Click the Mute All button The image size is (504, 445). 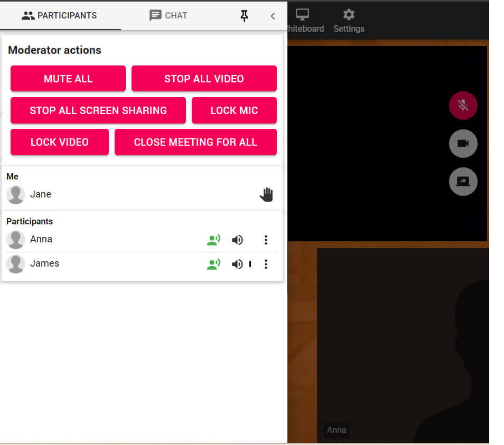pos(68,79)
